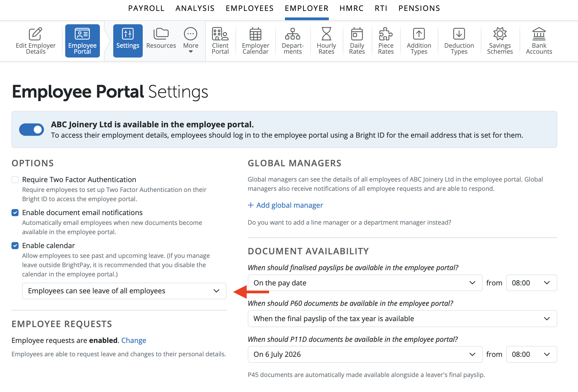Check Require Two Factor Authentication
The image size is (578, 392).
tap(15, 180)
